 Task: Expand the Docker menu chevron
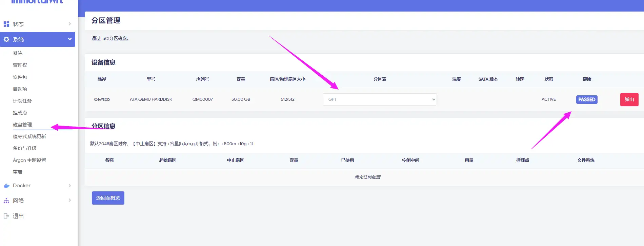pos(70,186)
